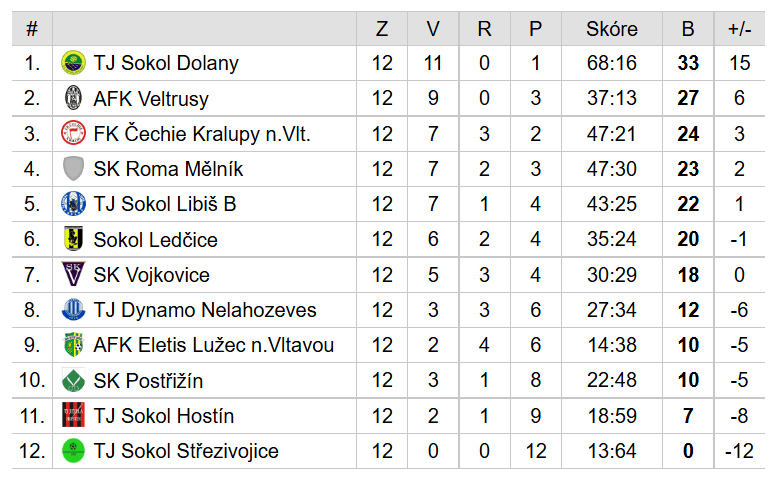Screen dimensions: 777x481
Task: Click the +/- column header
Action: tap(739, 29)
